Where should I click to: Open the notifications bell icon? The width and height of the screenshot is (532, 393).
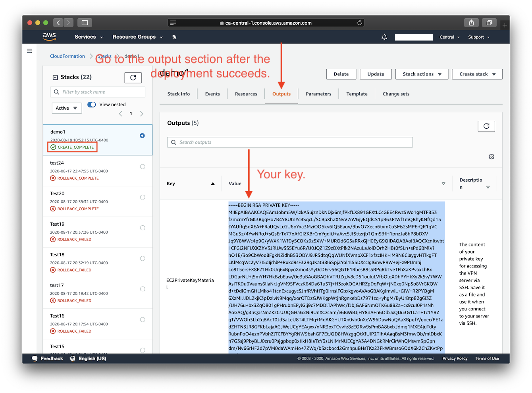pyautogui.click(x=384, y=37)
